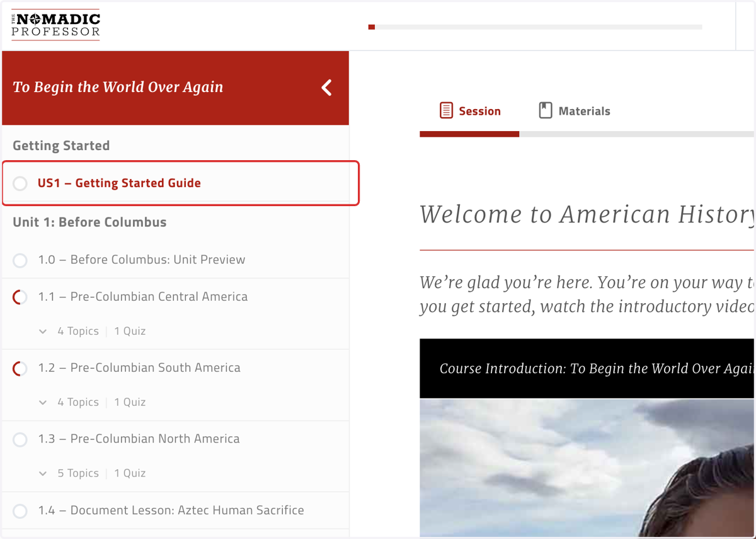Click progress circle for lesson 1.2
The image size is (756, 539).
click(x=20, y=368)
